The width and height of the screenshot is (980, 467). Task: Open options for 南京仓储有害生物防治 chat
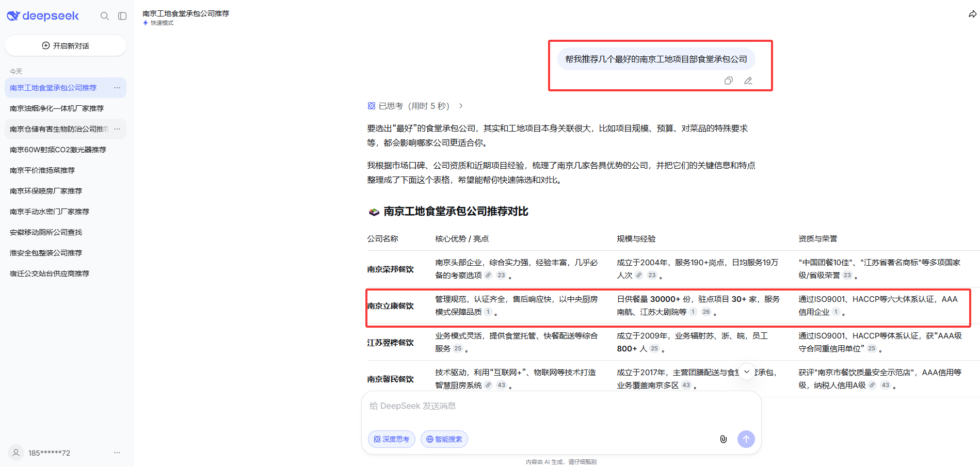point(117,129)
